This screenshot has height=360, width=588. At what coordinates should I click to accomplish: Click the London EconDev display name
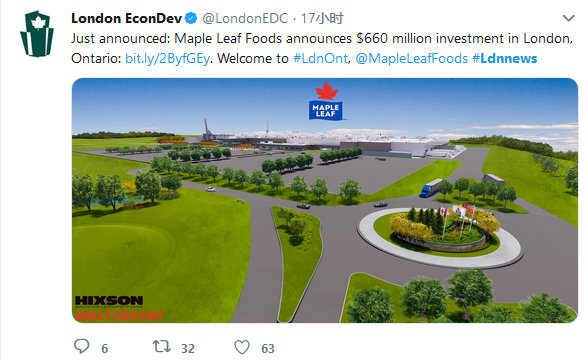126,18
